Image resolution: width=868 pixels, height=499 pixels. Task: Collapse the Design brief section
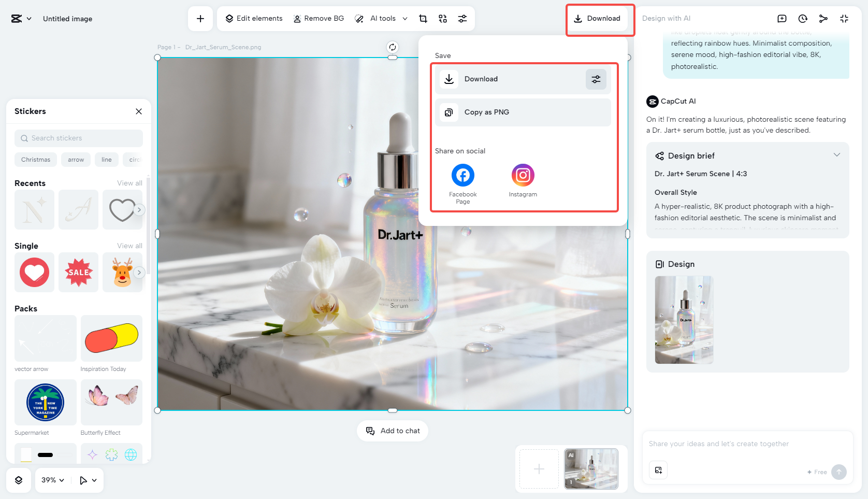[x=837, y=154]
